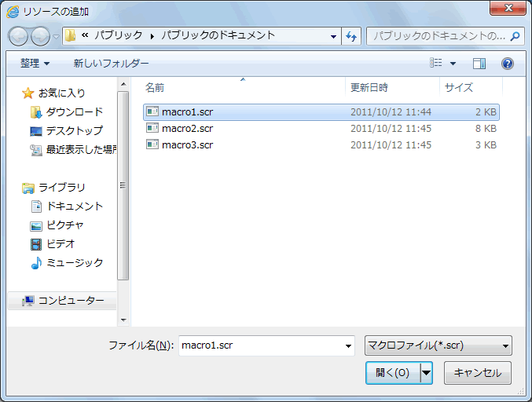Select お気に入り in the navigation pane
The image size is (532, 402).
[x=61, y=93]
